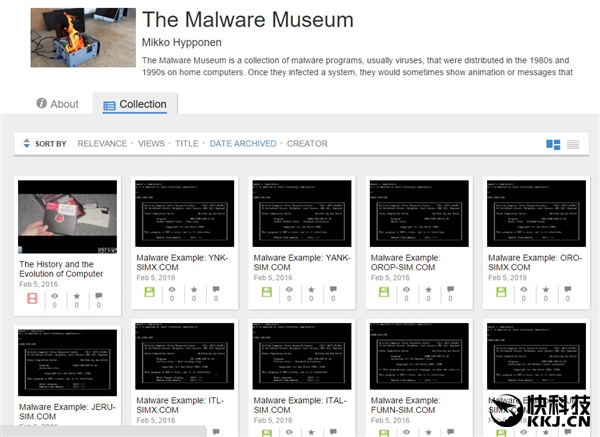This screenshot has width=600, height=437.
Task: Favorite star on YANK-SIM.COM card
Action: point(311,289)
